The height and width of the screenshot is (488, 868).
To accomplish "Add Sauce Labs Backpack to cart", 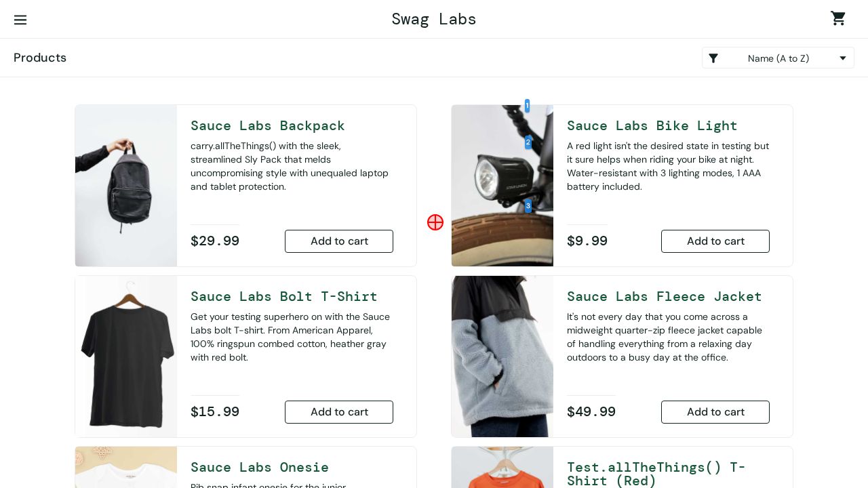I will 339,241.
